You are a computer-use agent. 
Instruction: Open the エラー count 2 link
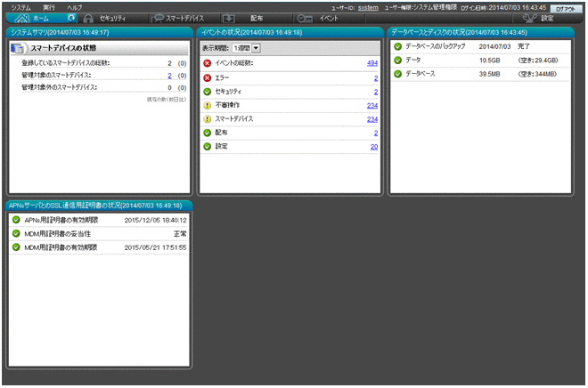pyautogui.click(x=376, y=78)
